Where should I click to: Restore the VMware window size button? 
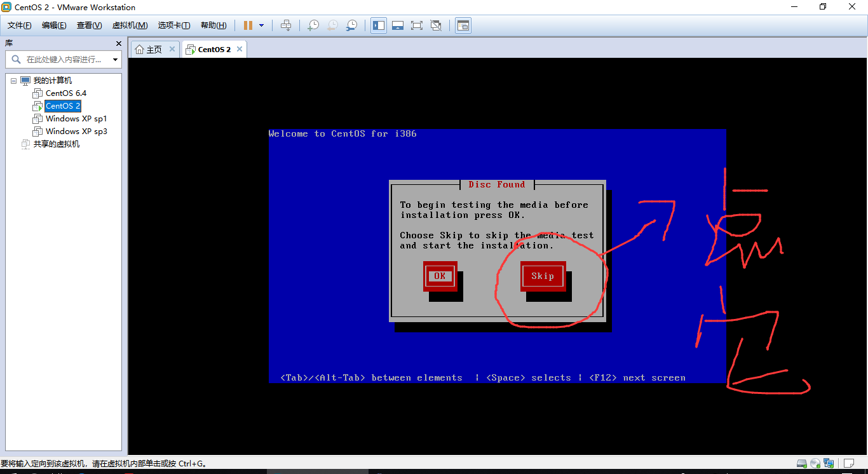[823, 7]
